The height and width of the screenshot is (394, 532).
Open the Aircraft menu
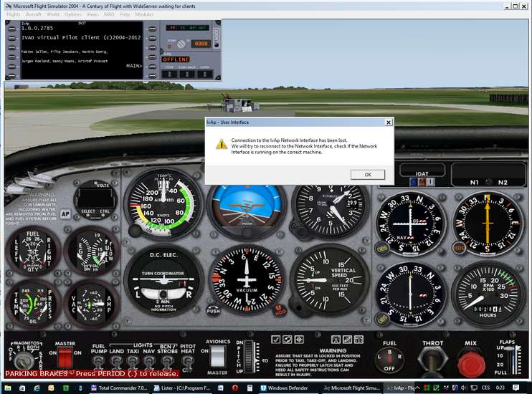point(33,14)
